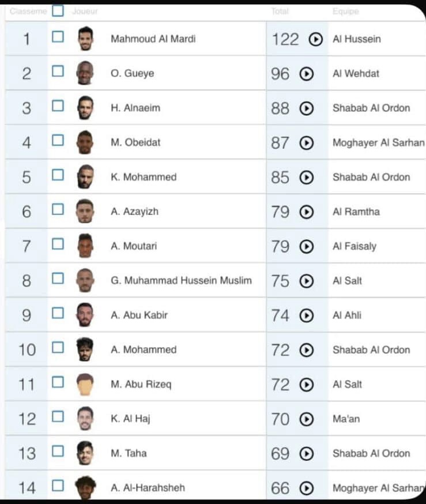Sort by the Total column header
The image size is (426, 504).
(280, 12)
